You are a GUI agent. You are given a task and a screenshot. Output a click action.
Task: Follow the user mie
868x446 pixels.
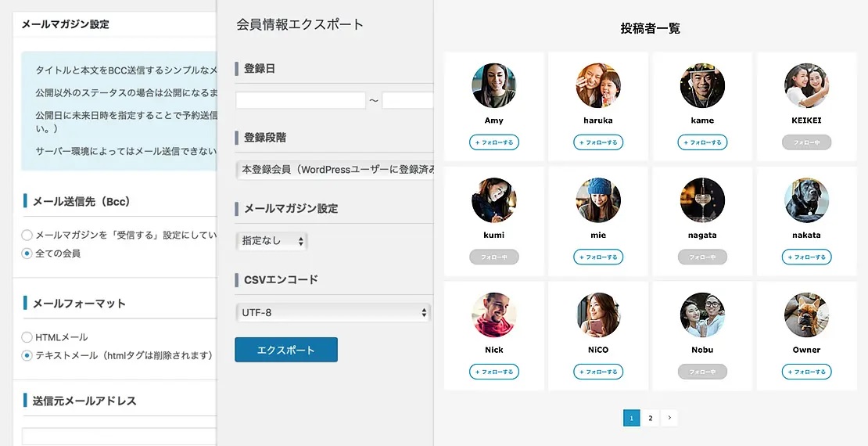pyautogui.click(x=598, y=257)
